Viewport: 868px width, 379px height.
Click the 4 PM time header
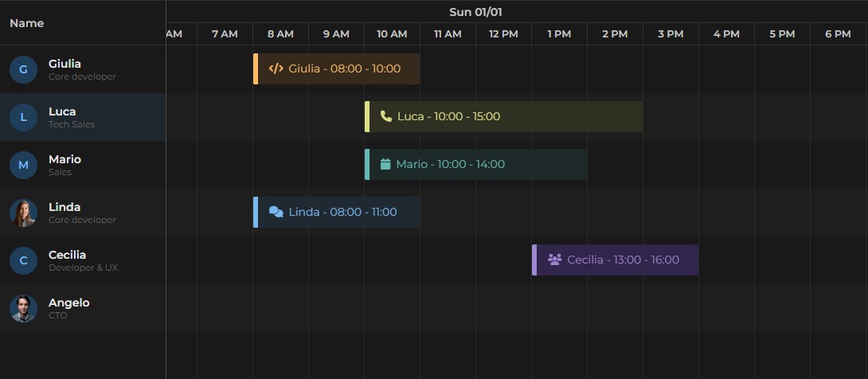pyautogui.click(x=726, y=34)
